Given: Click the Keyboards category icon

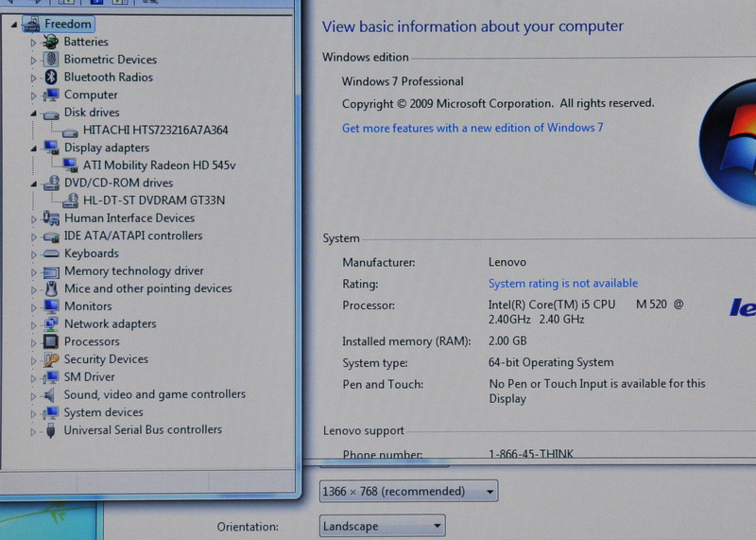Looking at the screenshot, I should tap(51, 253).
